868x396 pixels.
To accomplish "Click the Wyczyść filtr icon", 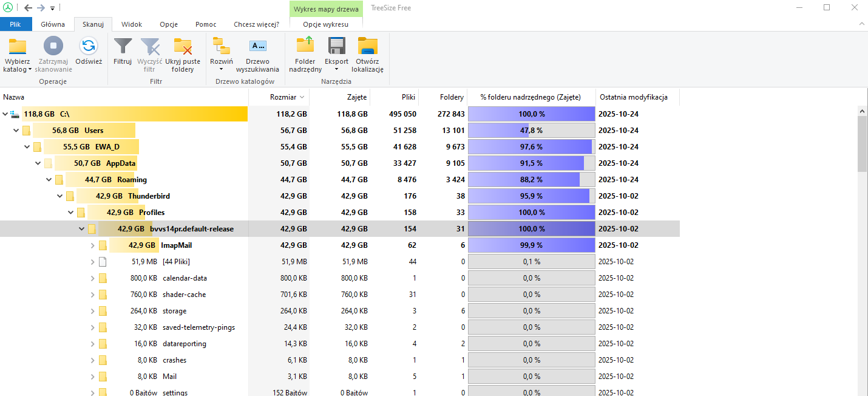I will tap(150, 46).
